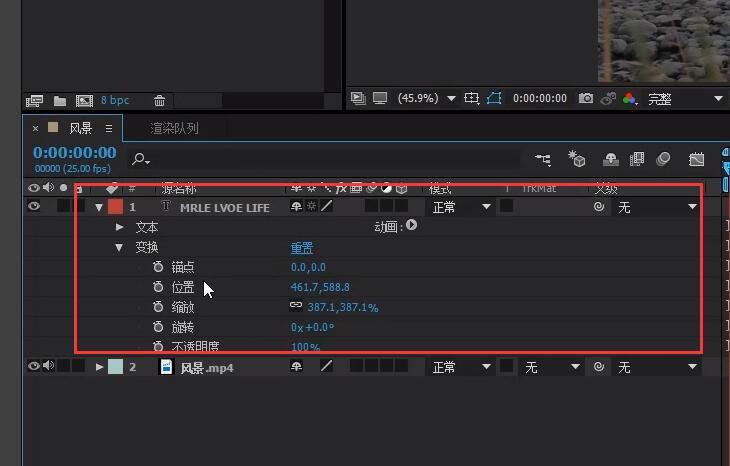This screenshot has width=730, height=466.
Task: Click the 旋转 value 0x+0.0°
Action: (312, 327)
